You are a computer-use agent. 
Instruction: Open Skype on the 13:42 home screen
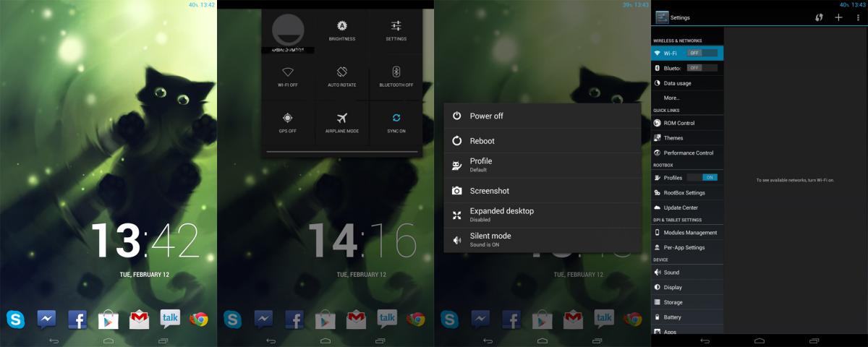pyautogui.click(x=15, y=319)
